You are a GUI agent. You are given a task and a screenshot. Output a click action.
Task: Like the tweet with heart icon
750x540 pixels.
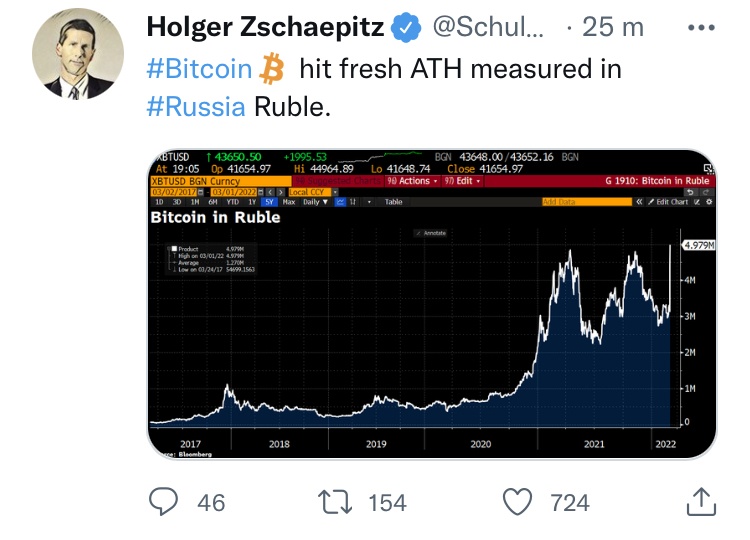pyautogui.click(x=517, y=501)
